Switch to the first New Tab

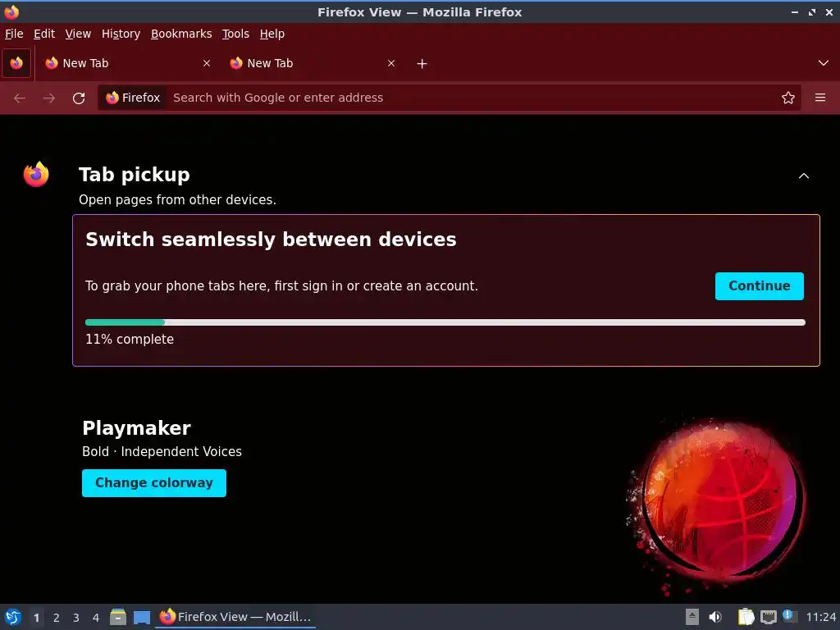pos(127,63)
